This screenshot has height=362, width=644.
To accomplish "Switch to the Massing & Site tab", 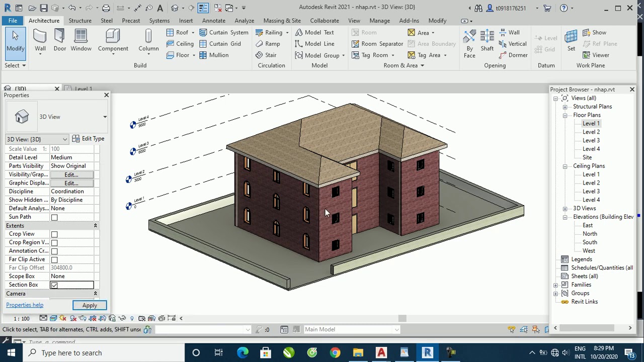I will pos(282,21).
